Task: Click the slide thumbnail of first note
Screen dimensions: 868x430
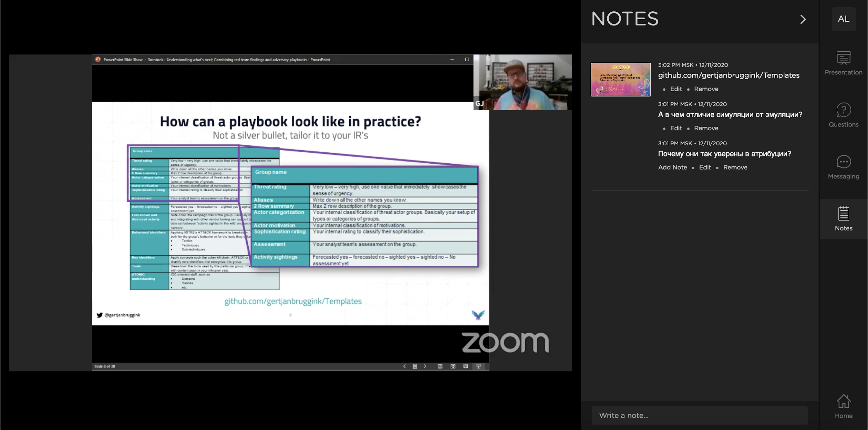Action: click(621, 79)
